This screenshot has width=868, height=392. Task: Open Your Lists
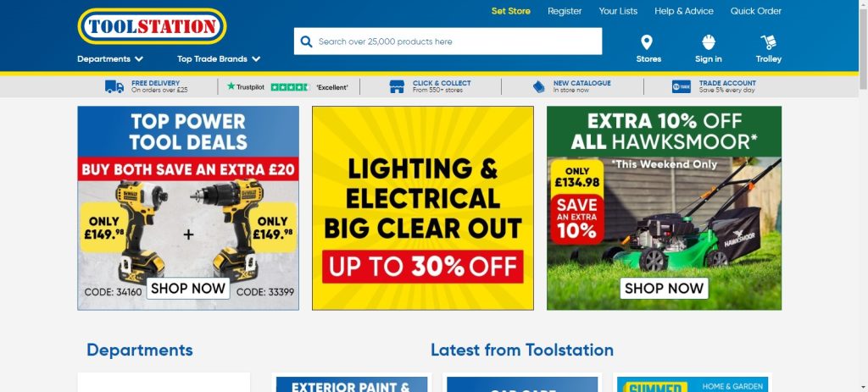pyautogui.click(x=618, y=11)
